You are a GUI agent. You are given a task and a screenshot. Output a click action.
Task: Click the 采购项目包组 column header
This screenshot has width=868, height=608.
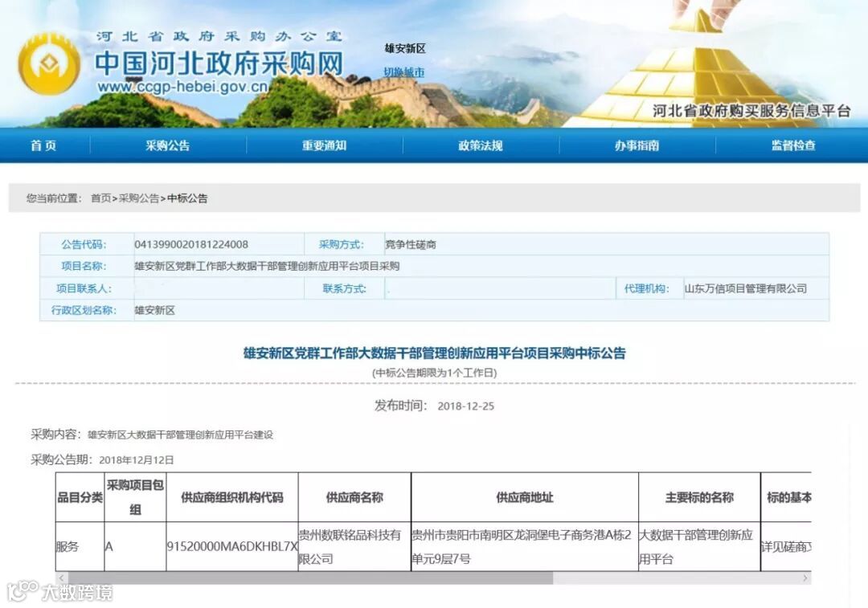[135, 497]
